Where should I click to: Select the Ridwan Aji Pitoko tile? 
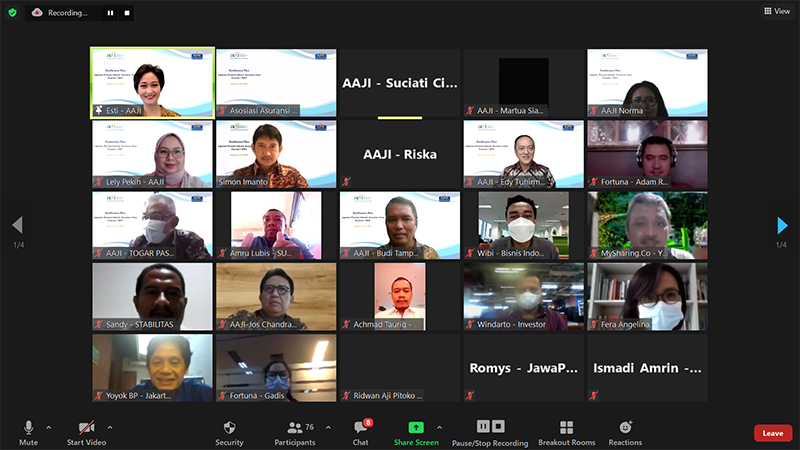tap(400, 368)
